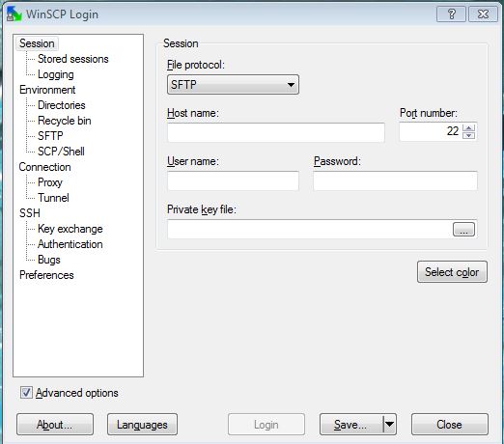Viewport: 504px width, 444px height.
Task: Open the Save button dropdown arrow
Action: pyautogui.click(x=390, y=424)
